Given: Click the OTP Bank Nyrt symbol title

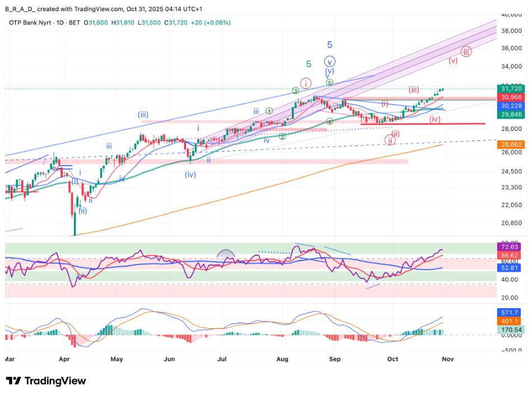Looking at the screenshot, I should coord(34,22).
